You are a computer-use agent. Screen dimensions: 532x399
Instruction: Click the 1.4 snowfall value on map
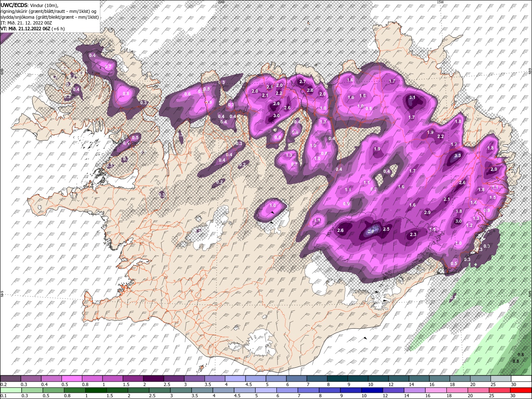pyautogui.click(x=473, y=202)
